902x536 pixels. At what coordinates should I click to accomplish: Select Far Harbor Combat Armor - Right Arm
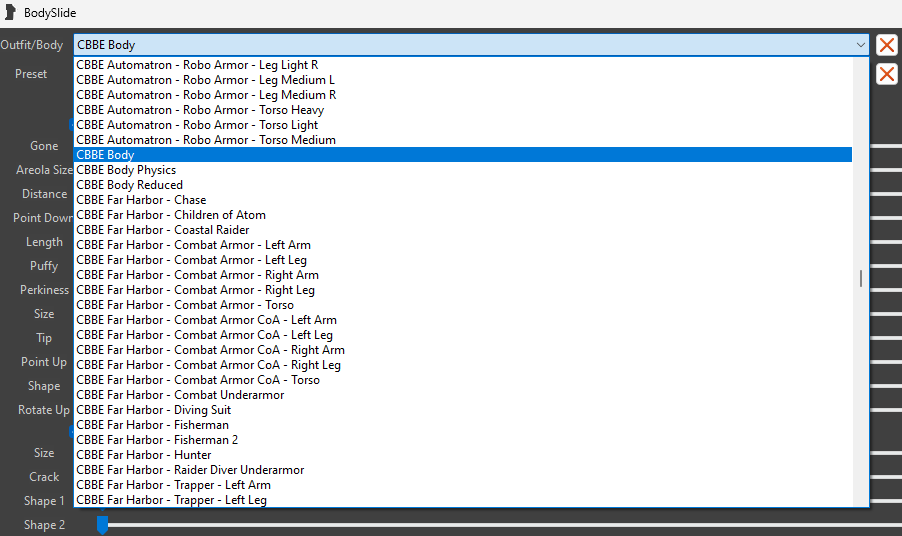pyautogui.click(x=463, y=275)
